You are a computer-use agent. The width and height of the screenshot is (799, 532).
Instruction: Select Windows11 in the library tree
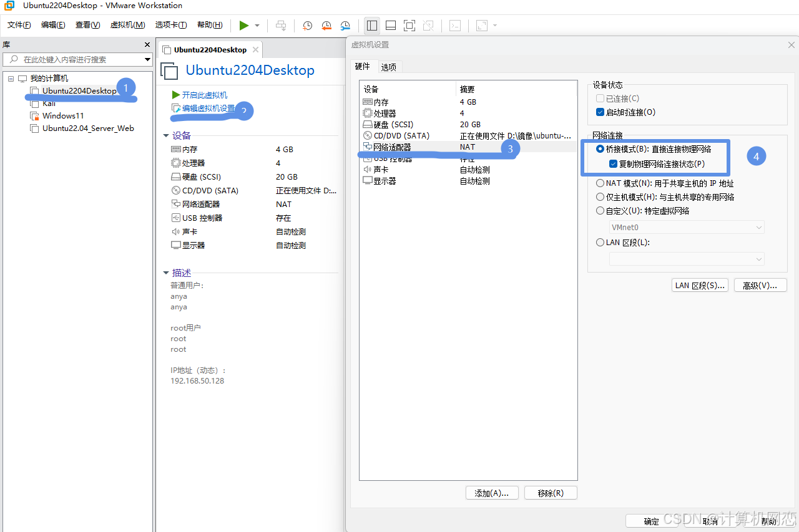(x=63, y=115)
